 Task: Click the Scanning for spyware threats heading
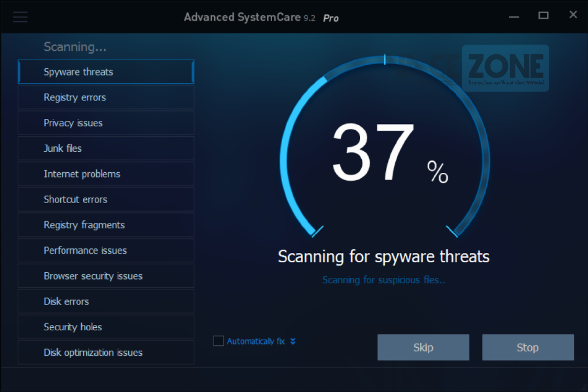pos(384,256)
